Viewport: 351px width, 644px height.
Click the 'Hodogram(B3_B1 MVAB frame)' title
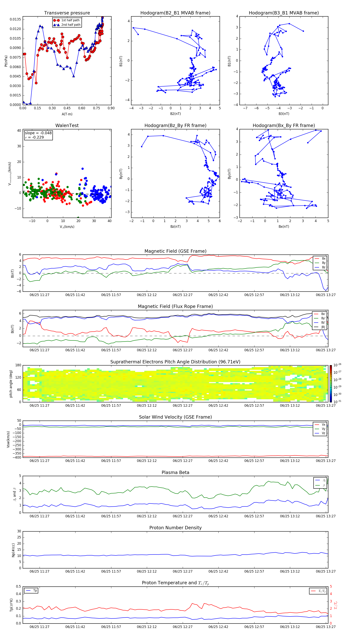(284, 13)
